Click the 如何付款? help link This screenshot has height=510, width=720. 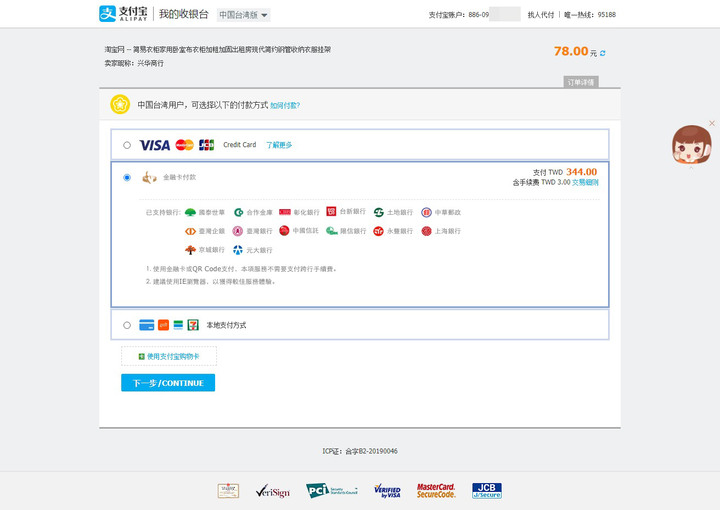coord(285,106)
